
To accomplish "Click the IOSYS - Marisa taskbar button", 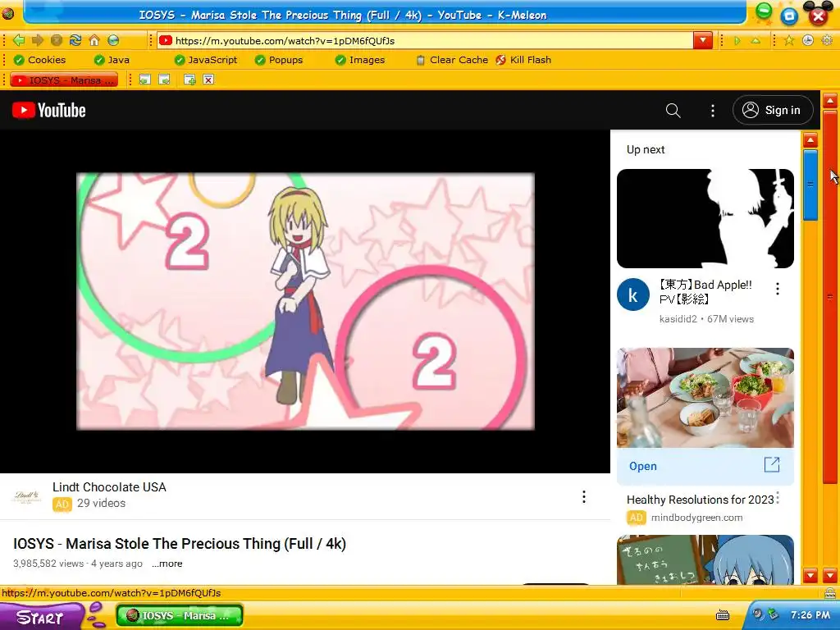I will pos(180,615).
